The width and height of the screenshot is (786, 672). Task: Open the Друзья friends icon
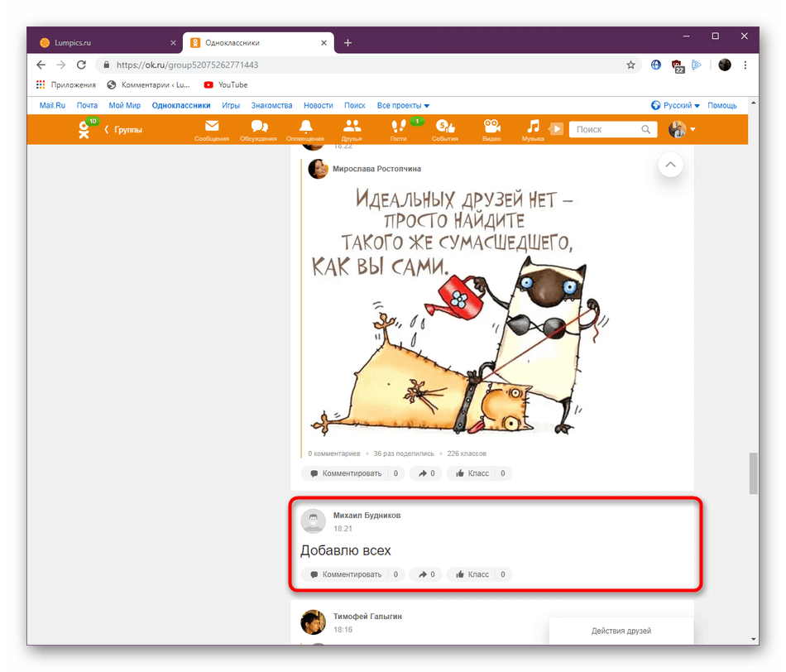[352, 130]
